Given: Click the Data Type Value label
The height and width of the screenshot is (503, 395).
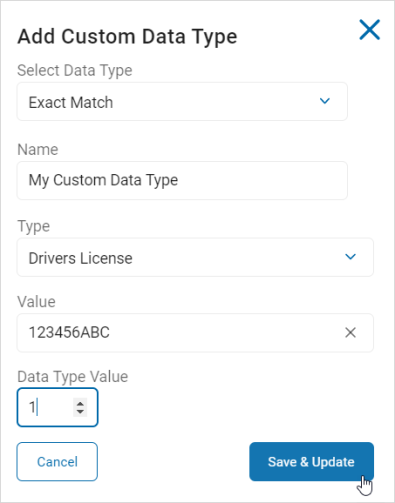Looking at the screenshot, I should tap(73, 377).
